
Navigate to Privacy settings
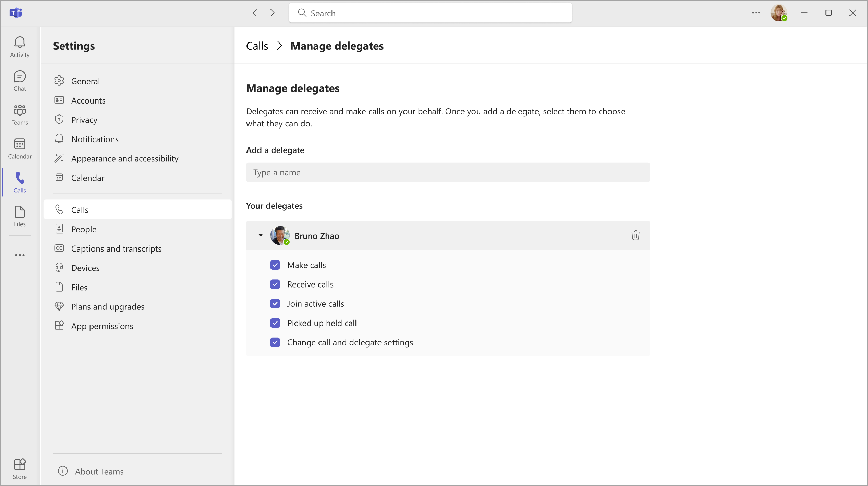coord(84,119)
